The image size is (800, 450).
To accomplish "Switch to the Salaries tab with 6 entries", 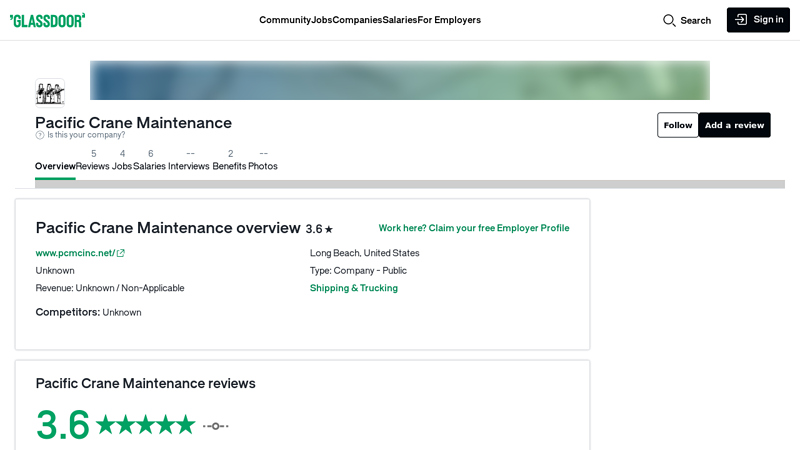I will pos(149,161).
